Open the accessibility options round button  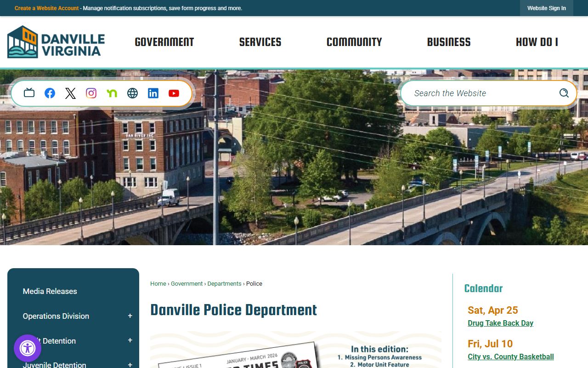(28, 348)
